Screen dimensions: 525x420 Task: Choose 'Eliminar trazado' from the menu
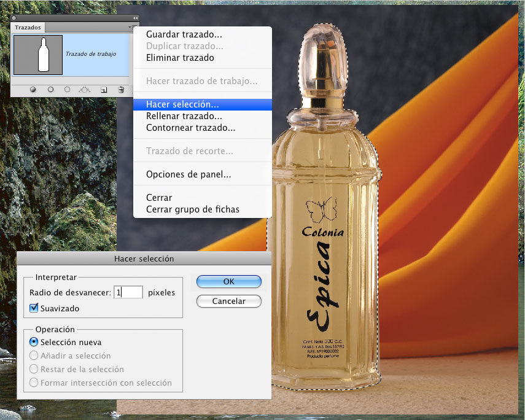[202, 58]
